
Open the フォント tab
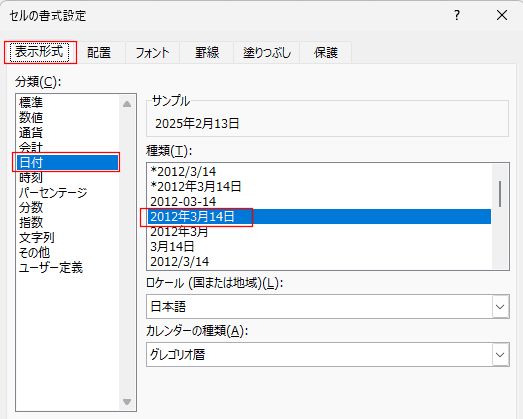coord(152,52)
